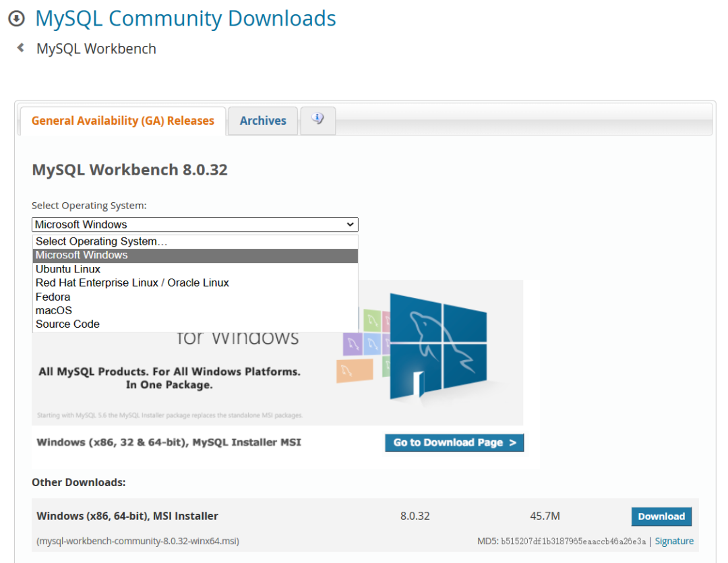Click the MySQL Workbench breadcrumb link
This screenshot has height=563, width=728.
click(96, 49)
